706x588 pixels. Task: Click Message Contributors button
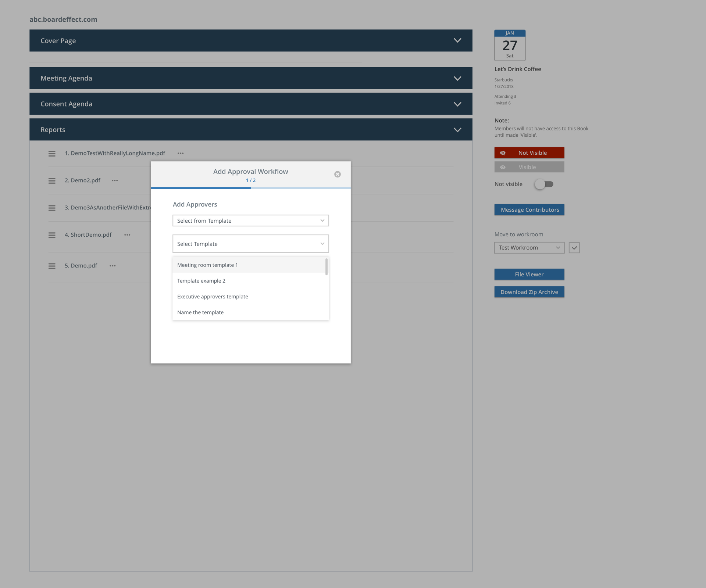tap(529, 209)
